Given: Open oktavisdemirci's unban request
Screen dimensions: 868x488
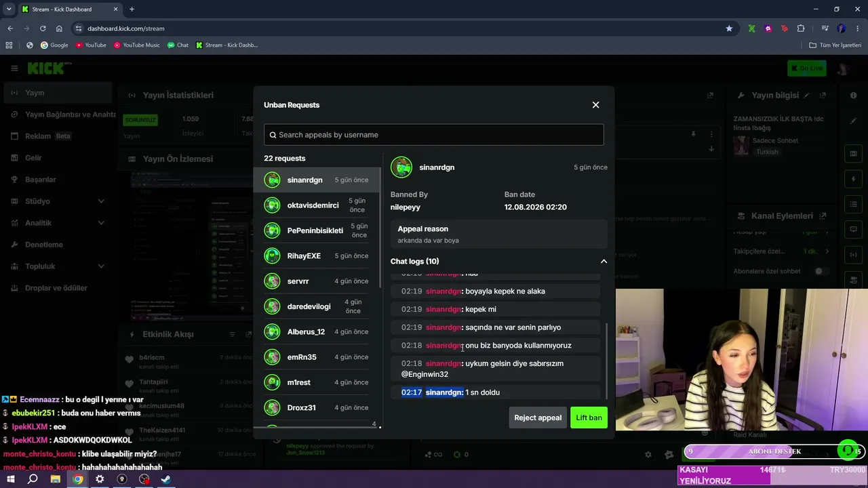Looking at the screenshot, I should (x=317, y=205).
